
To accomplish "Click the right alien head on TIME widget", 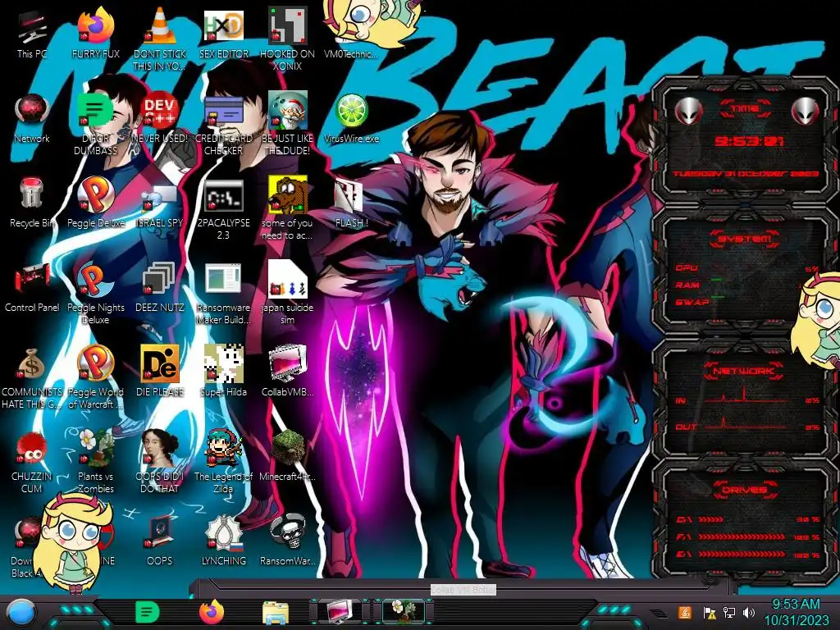I will 806,112.
